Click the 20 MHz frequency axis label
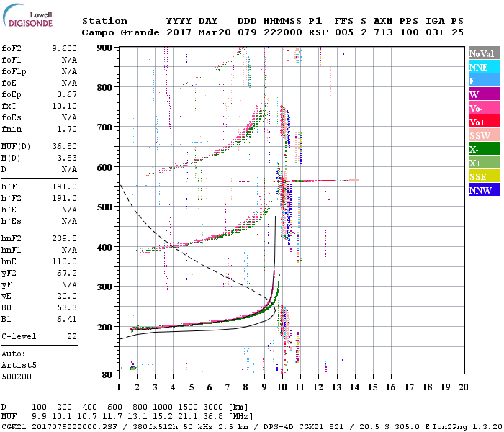The image size is (504, 432). pyautogui.click(x=463, y=387)
